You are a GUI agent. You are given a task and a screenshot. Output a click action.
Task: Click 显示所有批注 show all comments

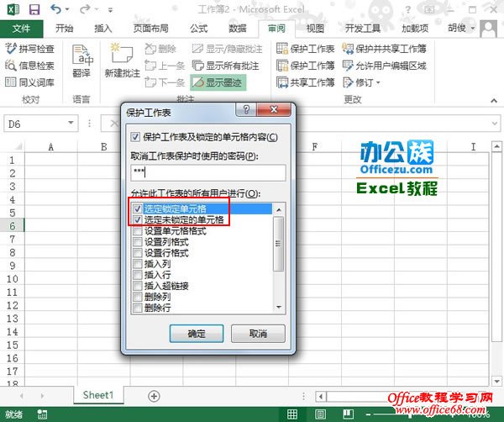tap(226, 66)
